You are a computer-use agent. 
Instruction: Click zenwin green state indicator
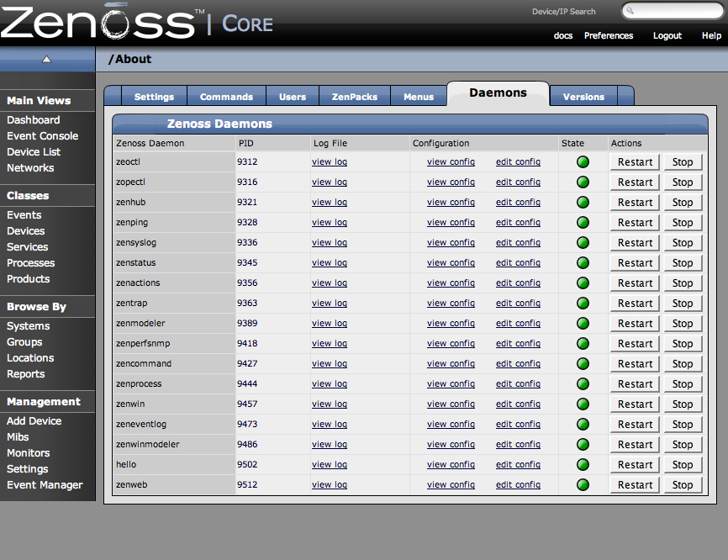click(x=583, y=404)
